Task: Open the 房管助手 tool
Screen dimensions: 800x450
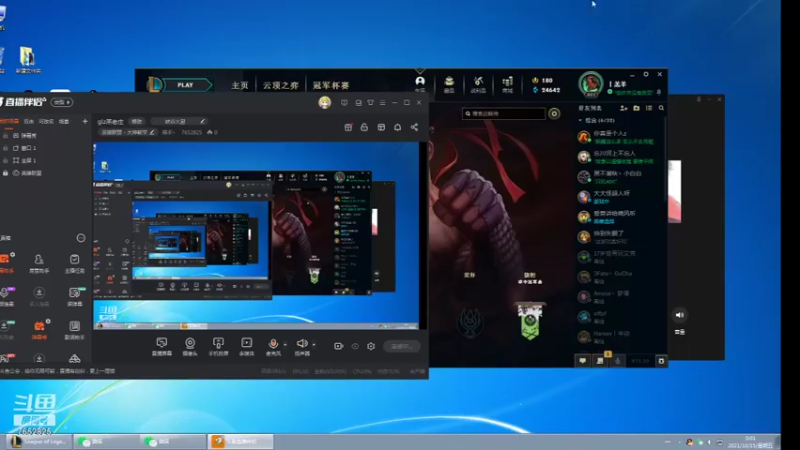Action: pos(39,264)
